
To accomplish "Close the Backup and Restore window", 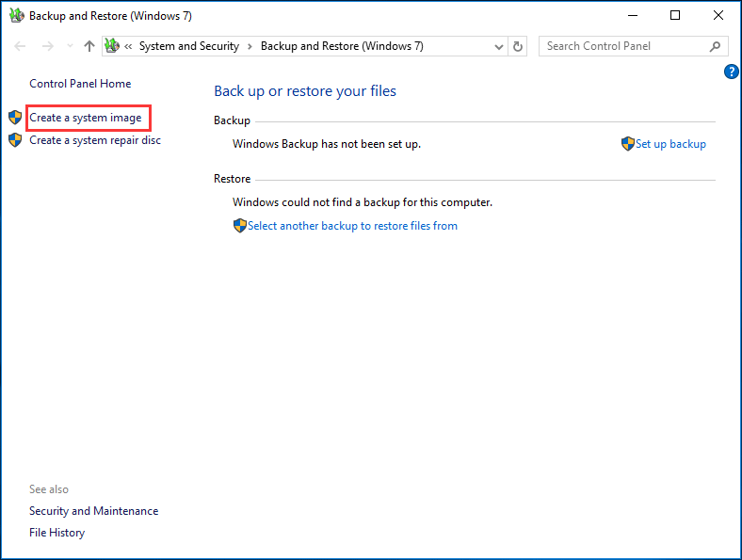I will click(718, 16).
